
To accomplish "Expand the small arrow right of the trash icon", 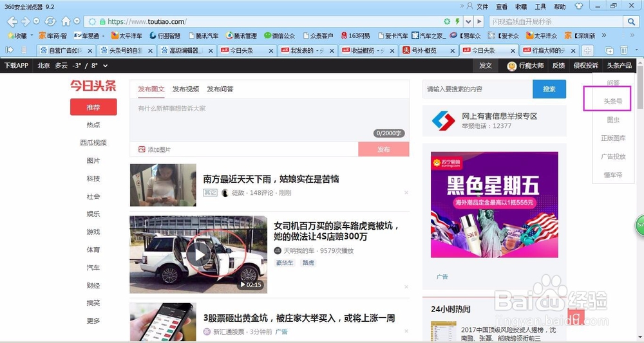I will (x=636, y=50).
